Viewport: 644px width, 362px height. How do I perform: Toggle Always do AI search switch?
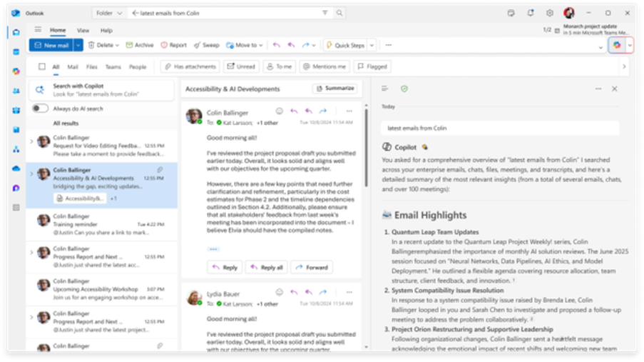click(40, 109)
